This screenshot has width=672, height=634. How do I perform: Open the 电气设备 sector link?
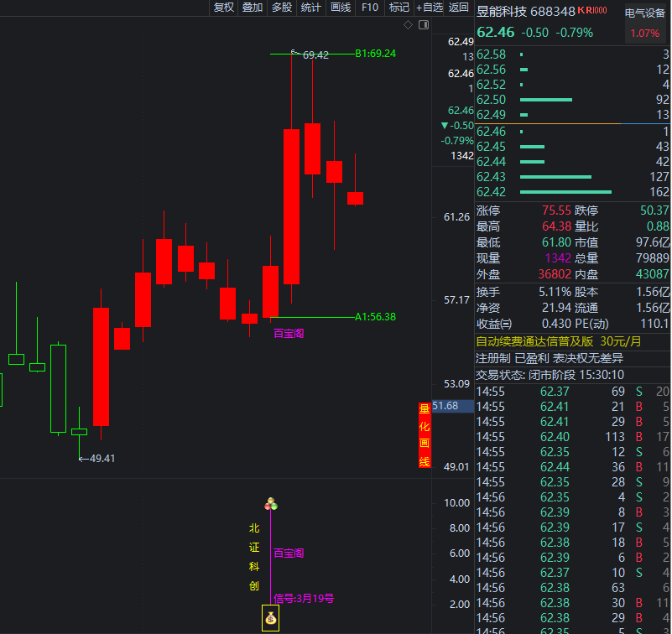644,13
